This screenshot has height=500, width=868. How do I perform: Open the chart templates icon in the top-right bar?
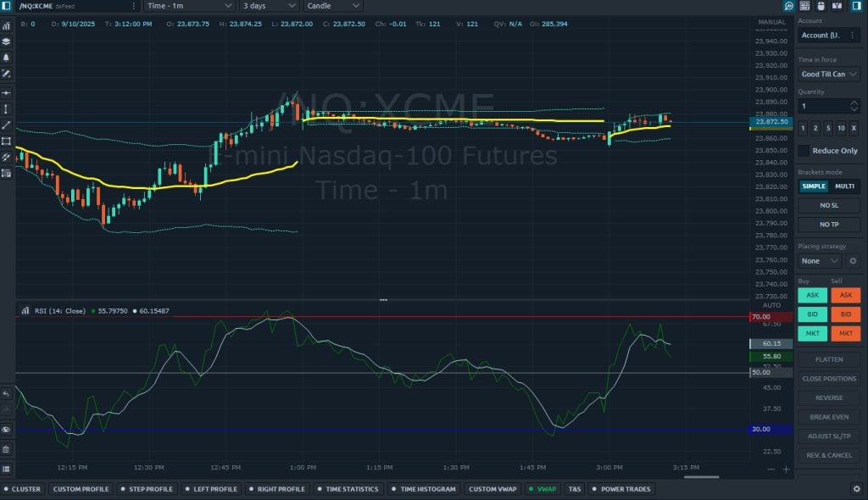pyautogui.click(x=804, y=6)
